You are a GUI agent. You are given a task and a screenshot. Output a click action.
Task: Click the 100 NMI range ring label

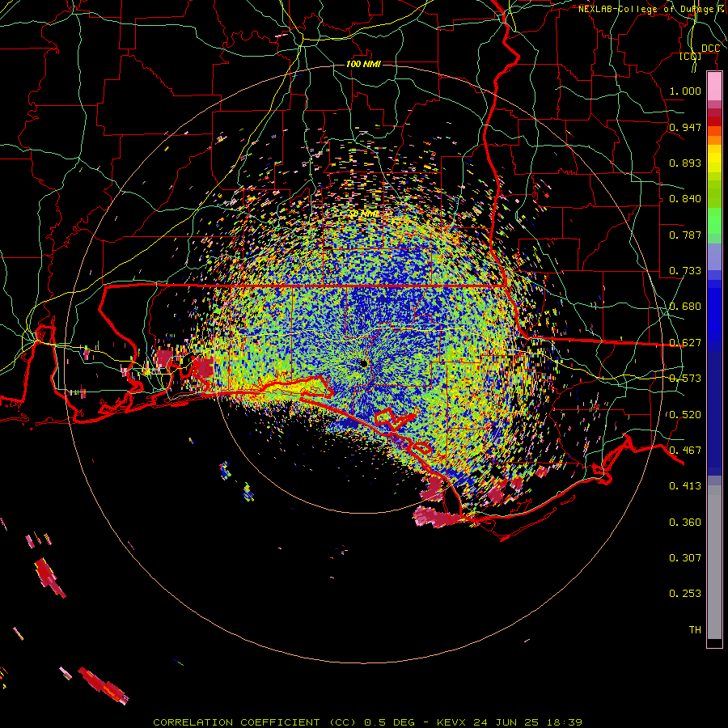tap(363, 64)
